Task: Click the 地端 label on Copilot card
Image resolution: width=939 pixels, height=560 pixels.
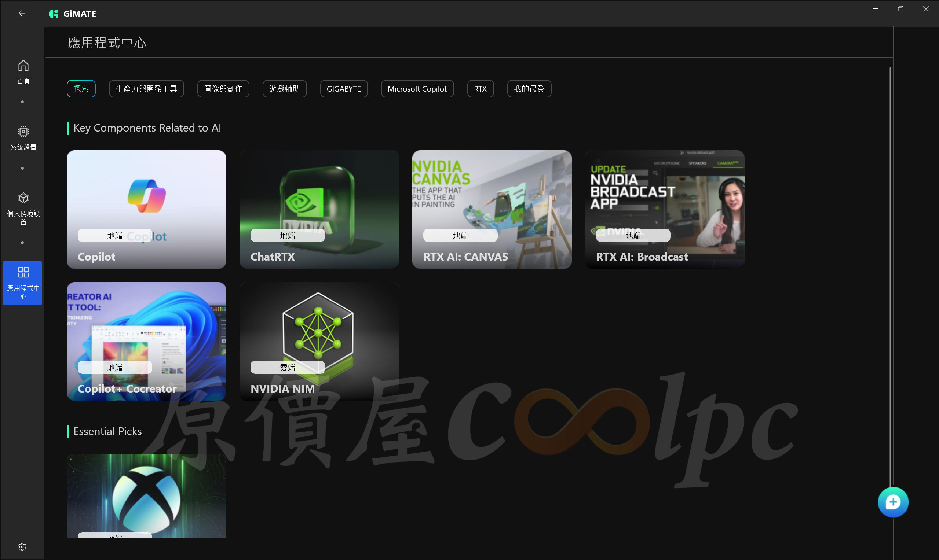Action: tap(115, 236)
